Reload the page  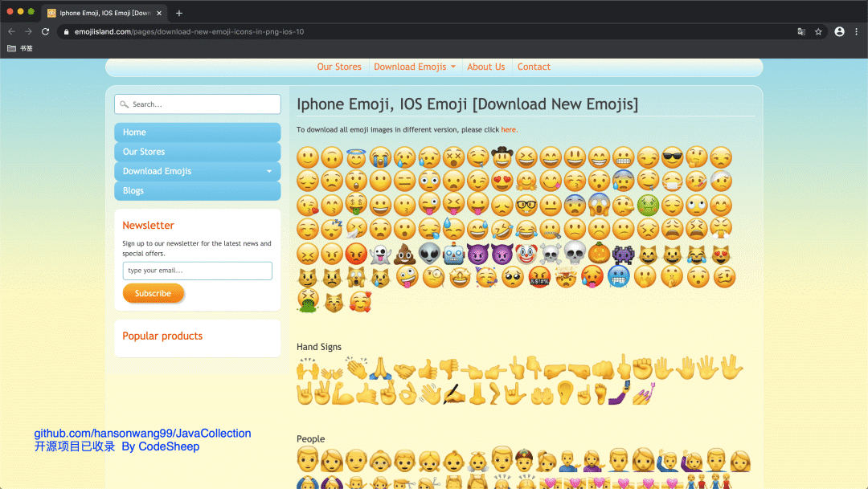[45, 31]
